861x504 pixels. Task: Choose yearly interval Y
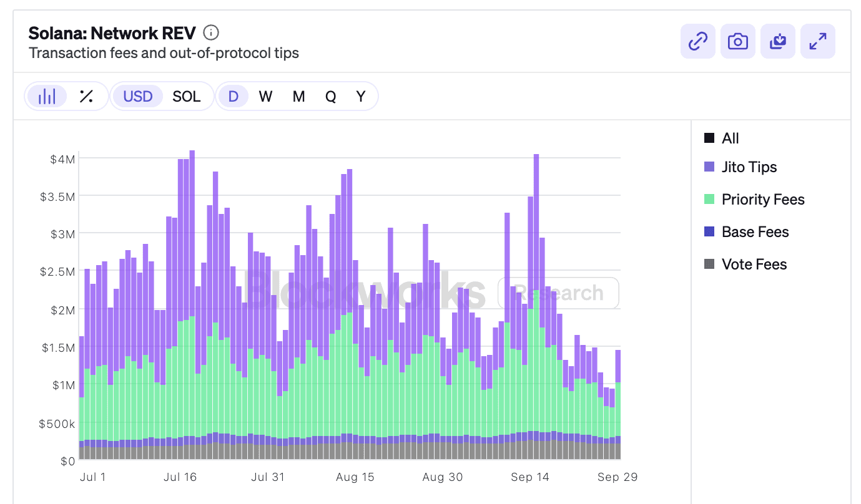pos(361,96)
